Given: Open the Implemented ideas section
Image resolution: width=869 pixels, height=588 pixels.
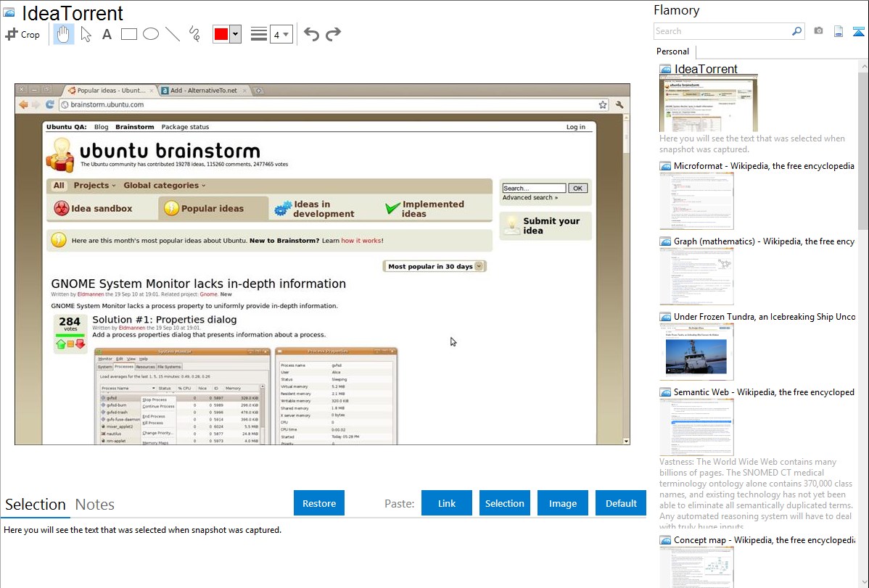Looking at the screenshot, I should 425,209.
